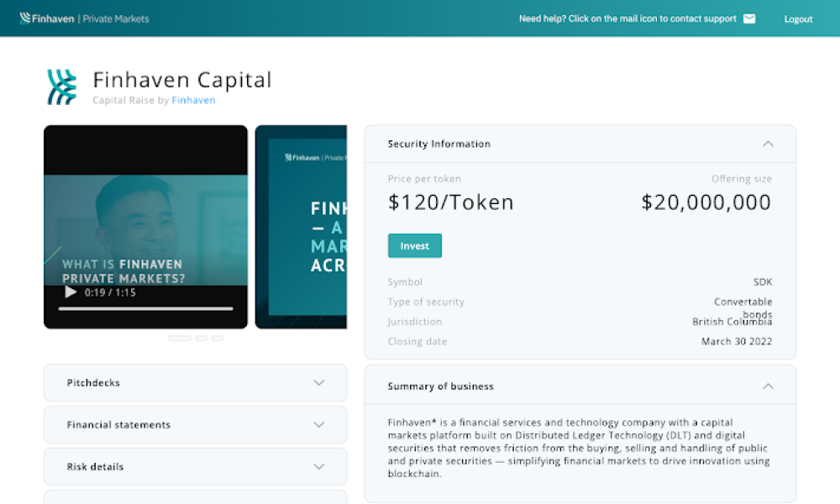Image resolution: width=840 pixels, height=504 pixels.
Task: Click the Private Markets header text
Action: coord(116,18)
